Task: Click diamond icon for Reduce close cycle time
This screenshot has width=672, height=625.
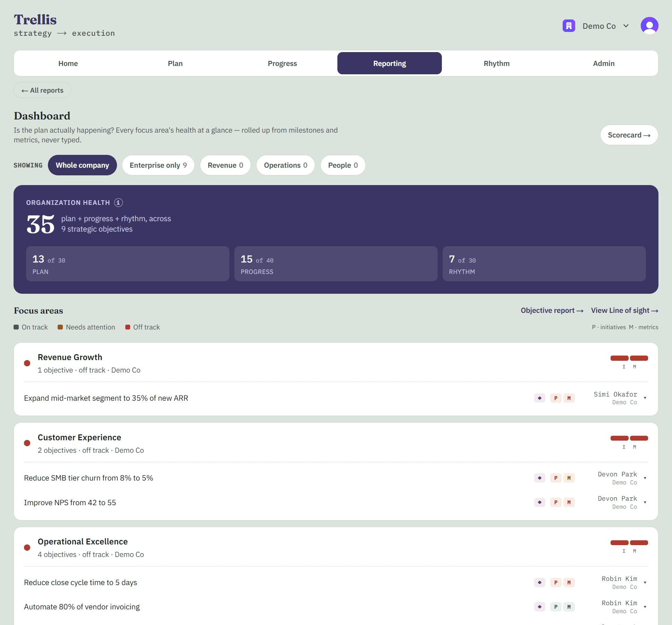Action: click(x=539, y=582)
